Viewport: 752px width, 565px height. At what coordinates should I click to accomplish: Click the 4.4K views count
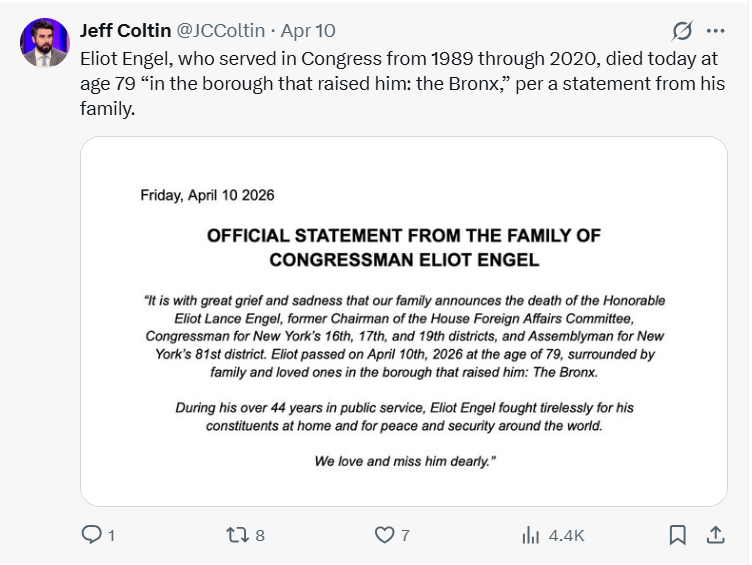pyautogui.click(x=566, y=536)
